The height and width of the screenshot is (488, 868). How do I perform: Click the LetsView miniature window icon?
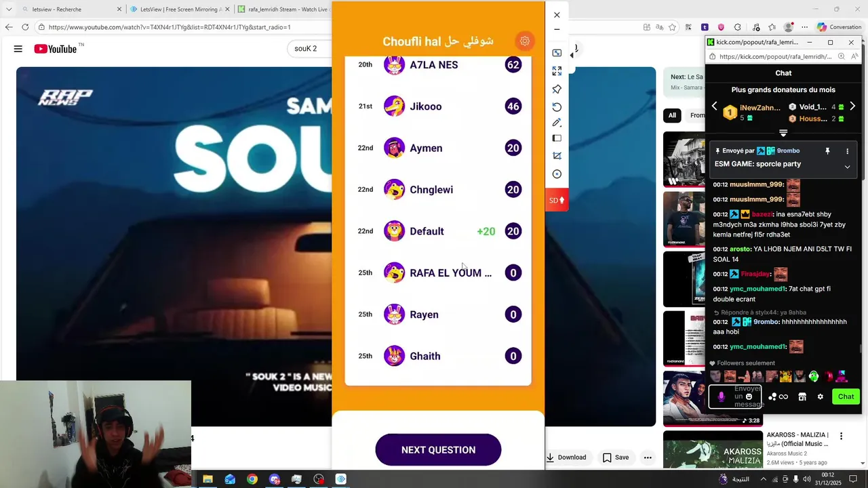click(x=557, y=53)
